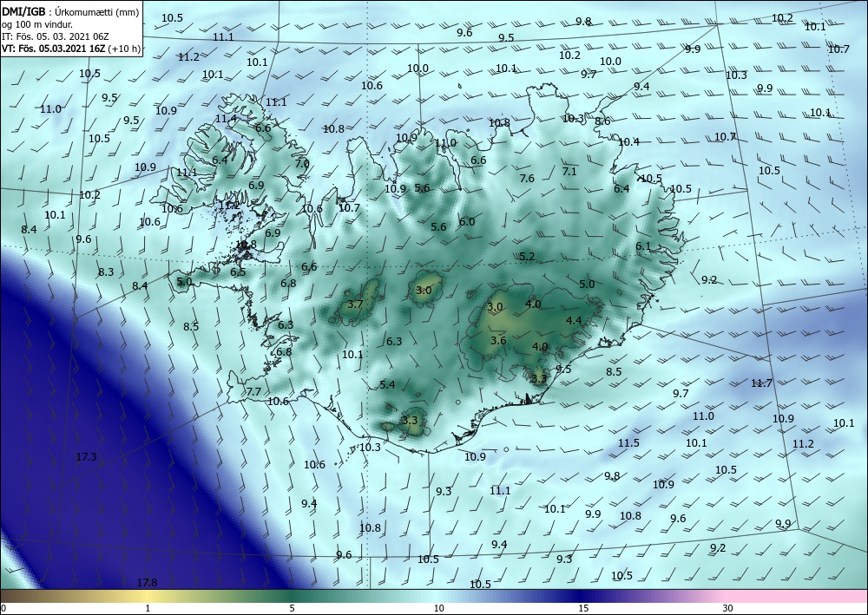Click the legend label "5"
The width and height of the screenshot is (868, 615).
tap(292, 608)
